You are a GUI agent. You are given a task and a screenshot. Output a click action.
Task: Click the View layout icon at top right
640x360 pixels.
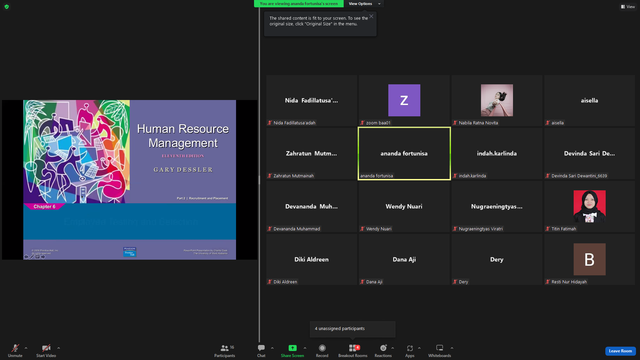pos(623,7)
